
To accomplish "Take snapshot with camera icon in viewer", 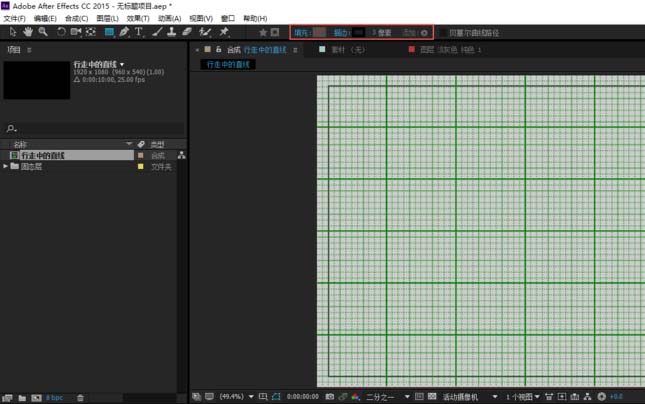I will pyautogui.click(x=330, y=397).
